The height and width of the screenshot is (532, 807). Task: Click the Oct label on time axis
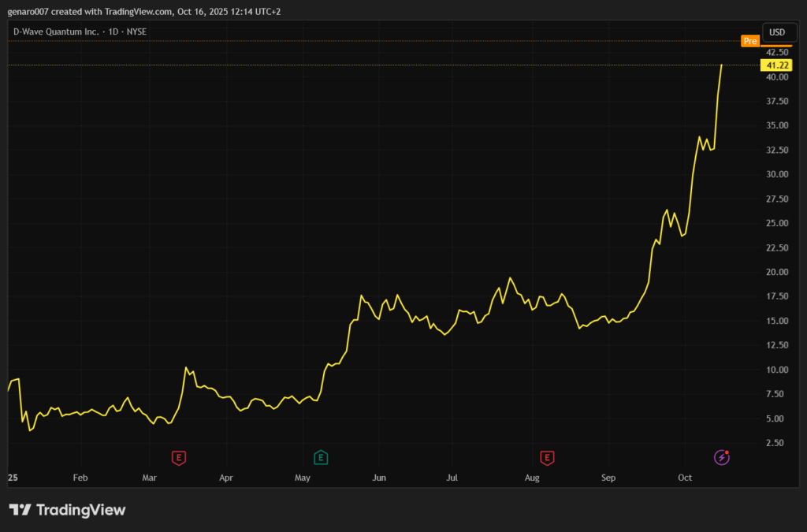pyautogui.click(x=685, y=478)
